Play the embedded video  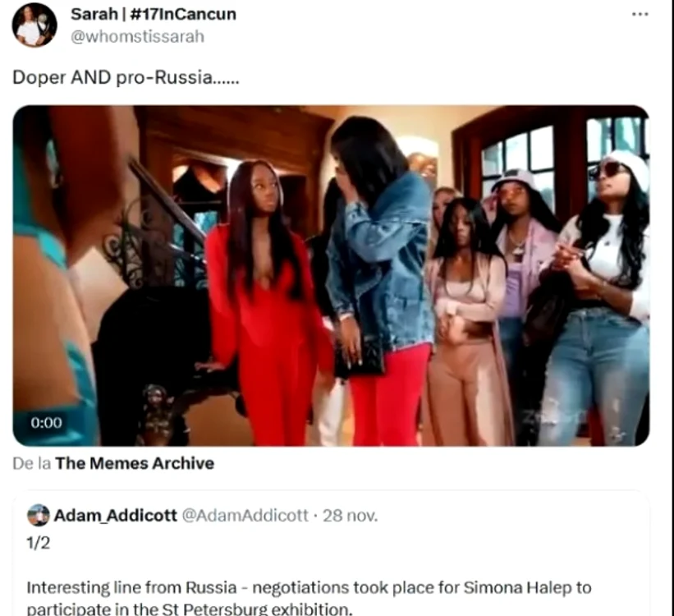(331, 275)
